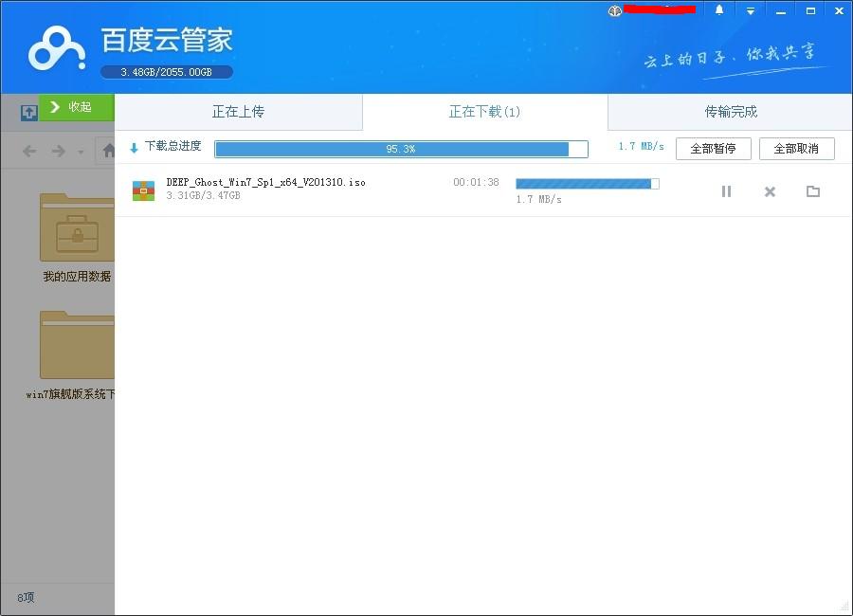Click the 3.31GB/3.47GB size text
The image size is (853, 616).
pyautogui.click(x=203, y=195)
